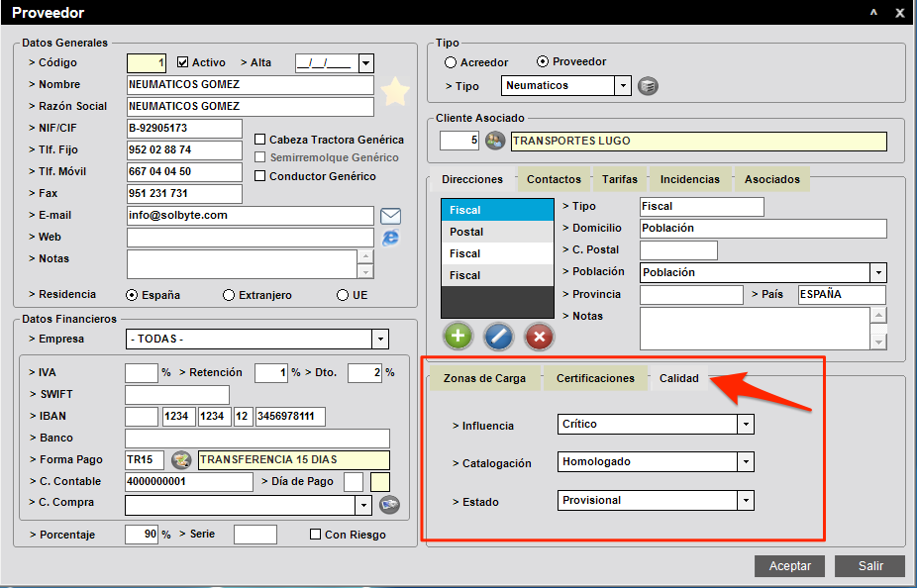
Task: Click the Cliente Asociado search icon
Action: 495,141
